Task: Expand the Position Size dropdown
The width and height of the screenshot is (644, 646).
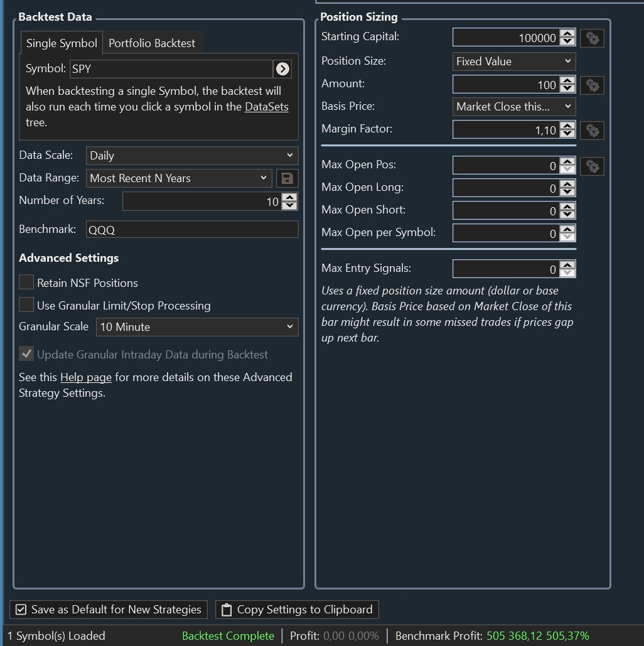Action: (x=513, y=62)
